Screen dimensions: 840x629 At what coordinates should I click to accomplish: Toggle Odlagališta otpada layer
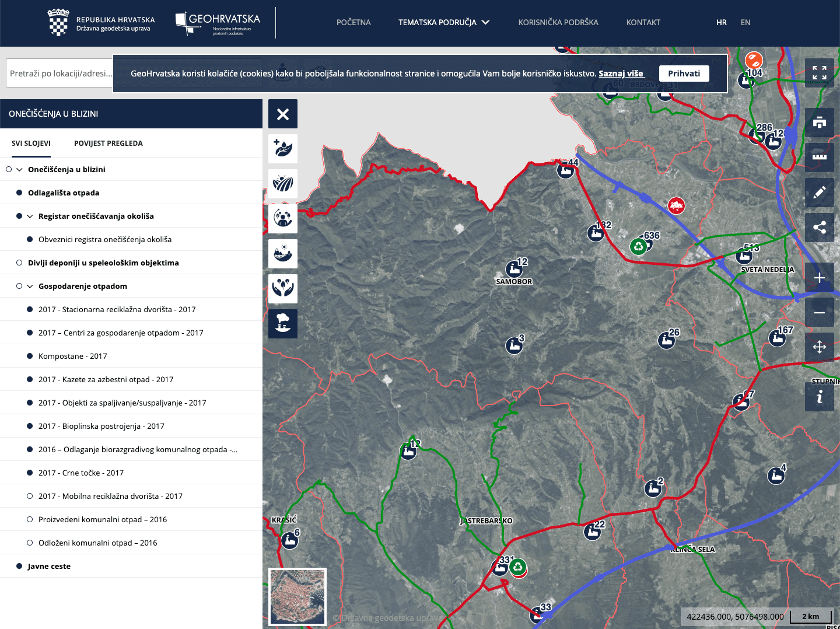[x=19, y=193]
